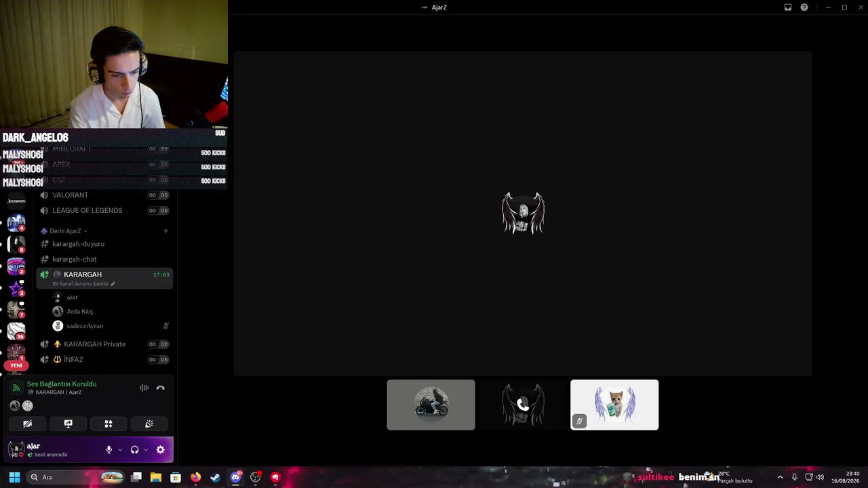Mute the microphone
Viewport: 868px width, 488px height.
pyautogui.click(x=108, y=449)
